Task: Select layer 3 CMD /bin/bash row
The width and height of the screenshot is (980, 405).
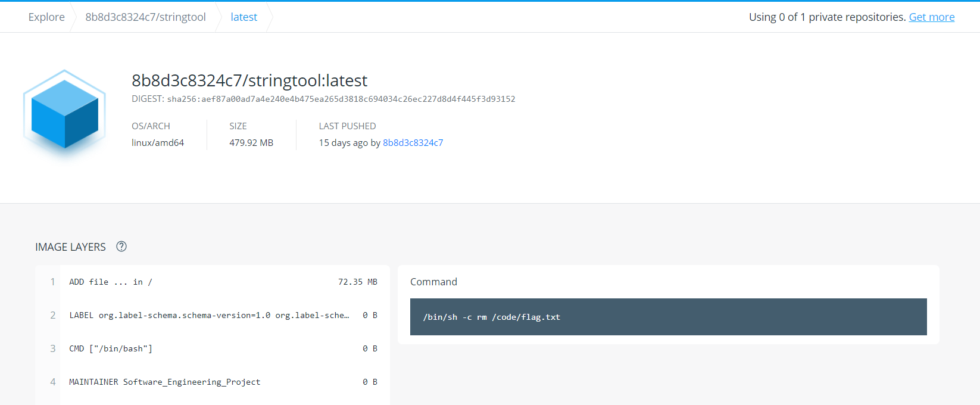Action: (x=213, y=348)
